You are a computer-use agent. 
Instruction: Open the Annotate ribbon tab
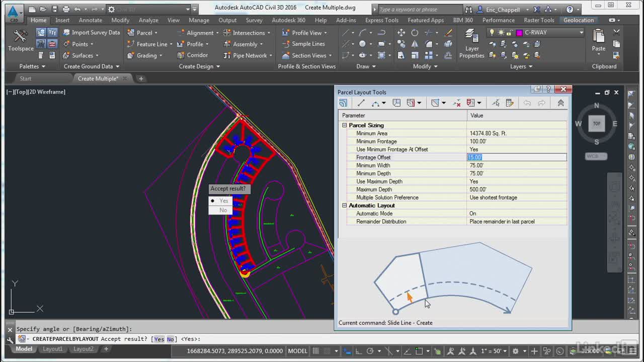pos(91,20)
